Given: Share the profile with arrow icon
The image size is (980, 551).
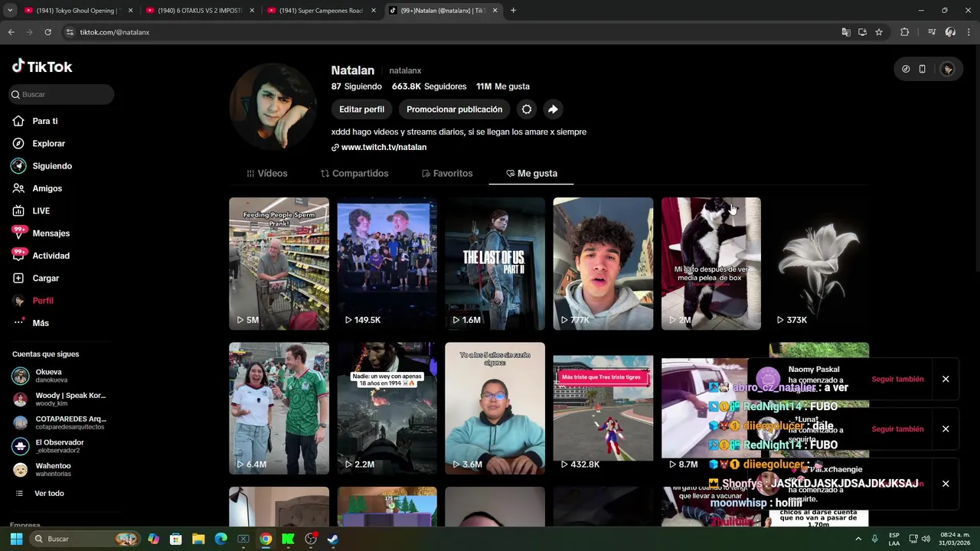Looking at the screenshot, I should click(x=553, y=109).
